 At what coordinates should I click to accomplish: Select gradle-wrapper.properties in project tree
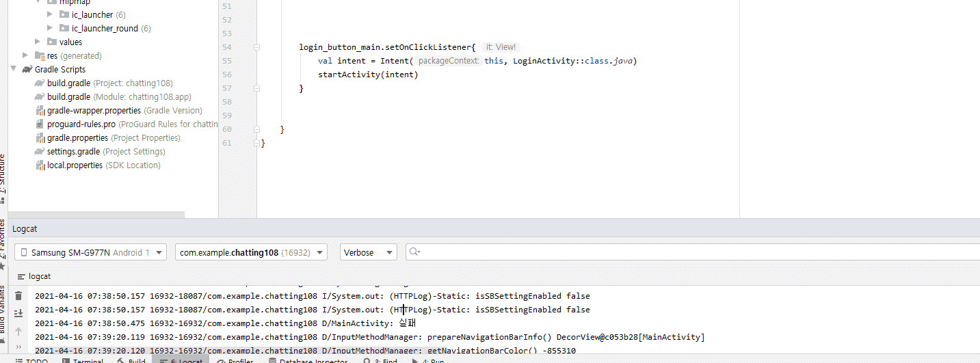click(x=119, y=110)
